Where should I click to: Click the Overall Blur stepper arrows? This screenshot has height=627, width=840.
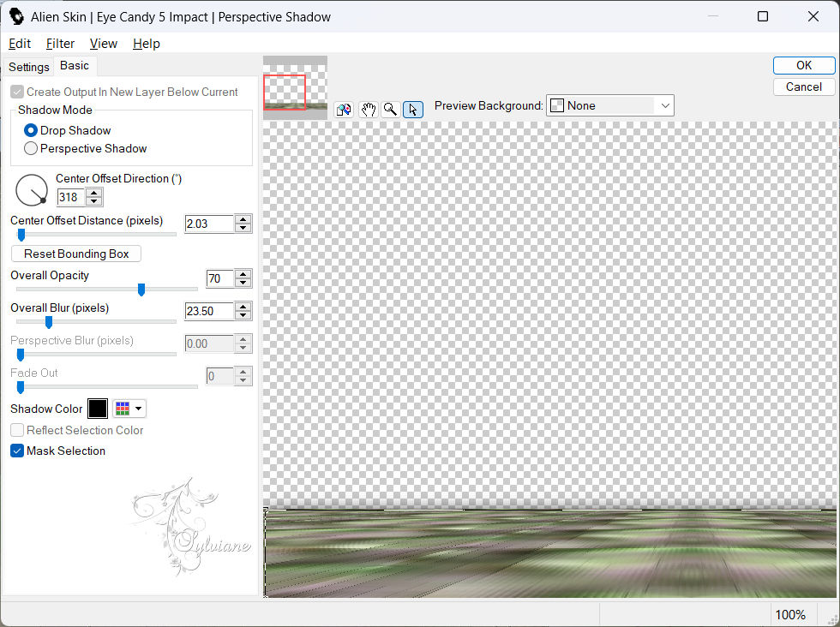coord(243,311)
